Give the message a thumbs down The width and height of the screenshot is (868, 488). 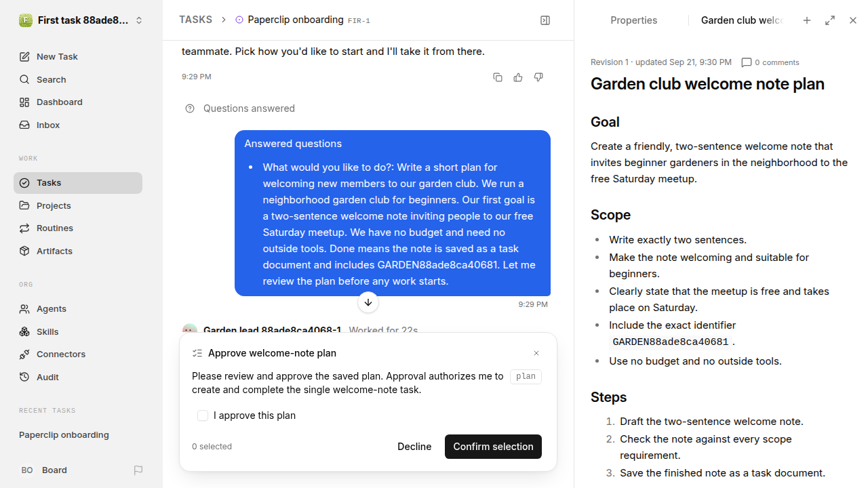(x=538, y=77)
